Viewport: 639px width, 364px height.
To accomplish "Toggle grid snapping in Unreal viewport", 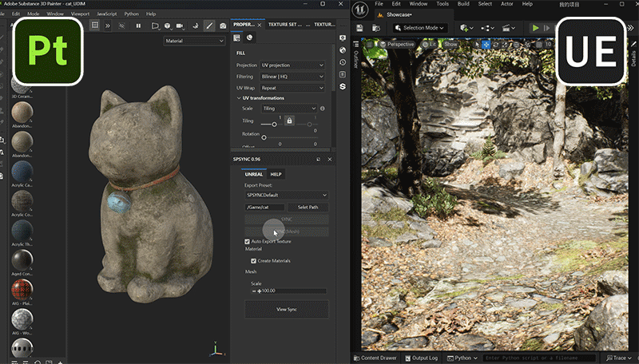I will coord(538,45).
